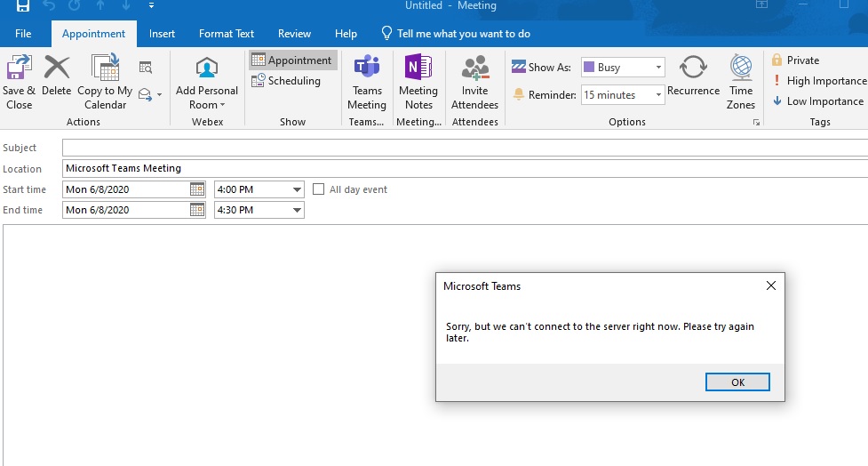Click the Reminder bell icon

[x=519, y=94]
